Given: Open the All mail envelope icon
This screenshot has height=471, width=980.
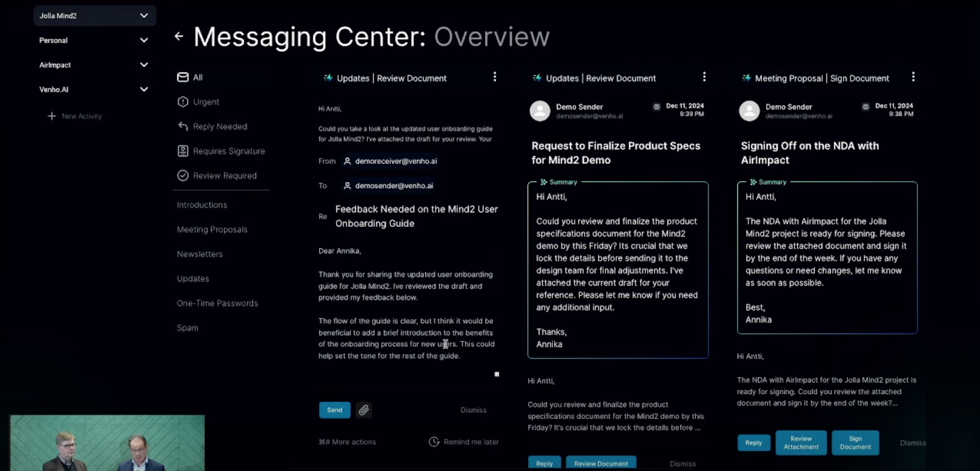Looking at the screenshot, I should coord(183,77).
